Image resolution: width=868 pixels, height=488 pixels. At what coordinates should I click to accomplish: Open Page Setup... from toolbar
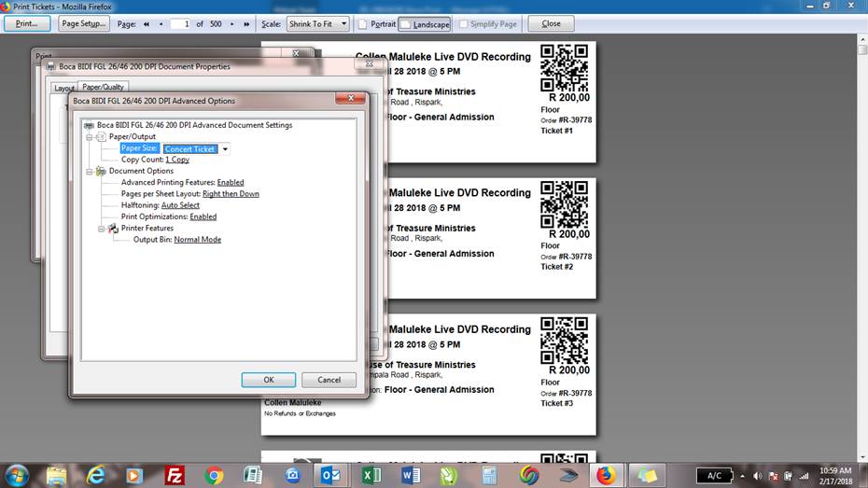click(84, 23)
